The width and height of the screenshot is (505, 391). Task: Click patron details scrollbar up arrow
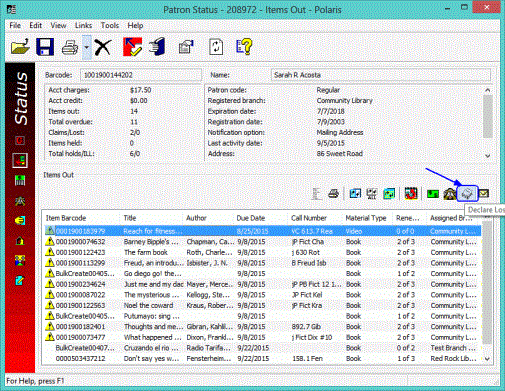pyautogui.click(x=488, y=90)
